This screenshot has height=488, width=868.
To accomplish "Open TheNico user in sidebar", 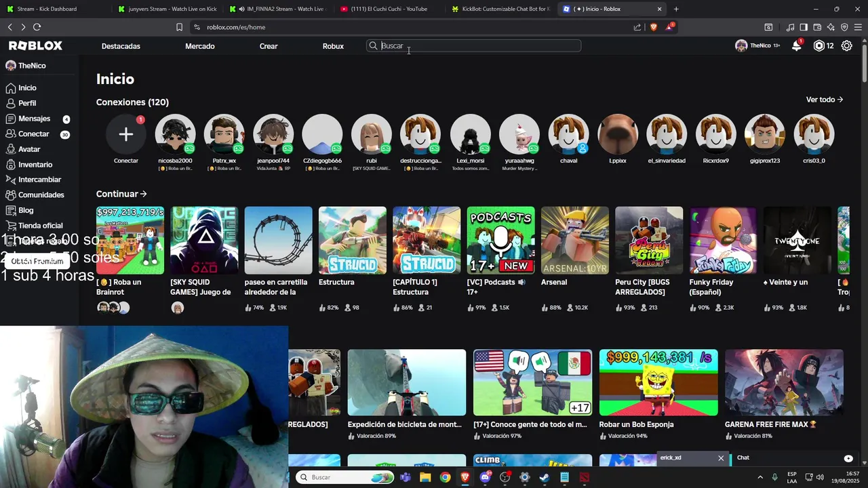I will pyautogui.click(x=26, y=66).
